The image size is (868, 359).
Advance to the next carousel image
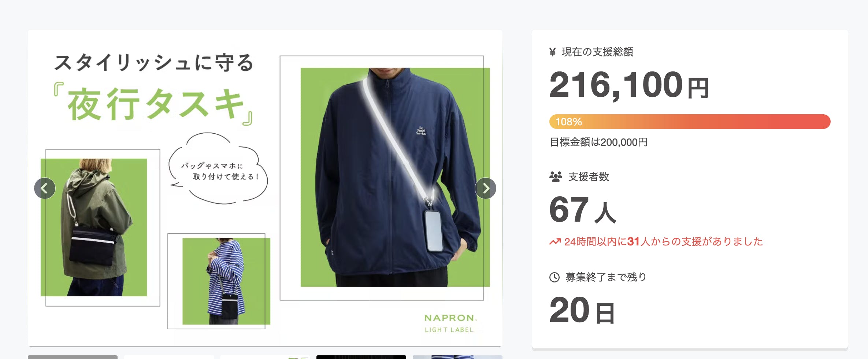[486, 188]
